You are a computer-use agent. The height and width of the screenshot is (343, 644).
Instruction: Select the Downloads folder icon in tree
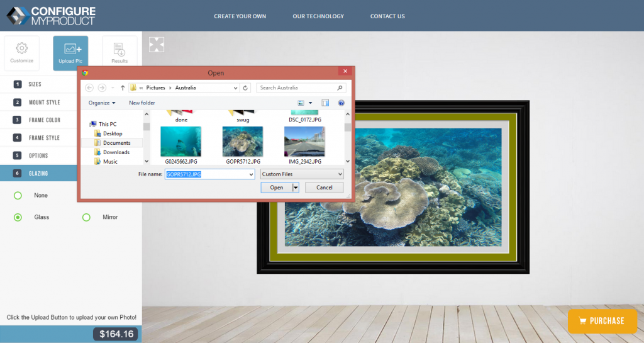point(97,152)
